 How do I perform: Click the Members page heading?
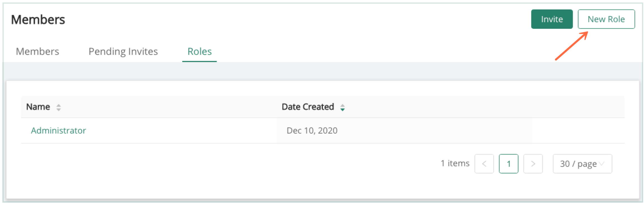tap(38, 20)
